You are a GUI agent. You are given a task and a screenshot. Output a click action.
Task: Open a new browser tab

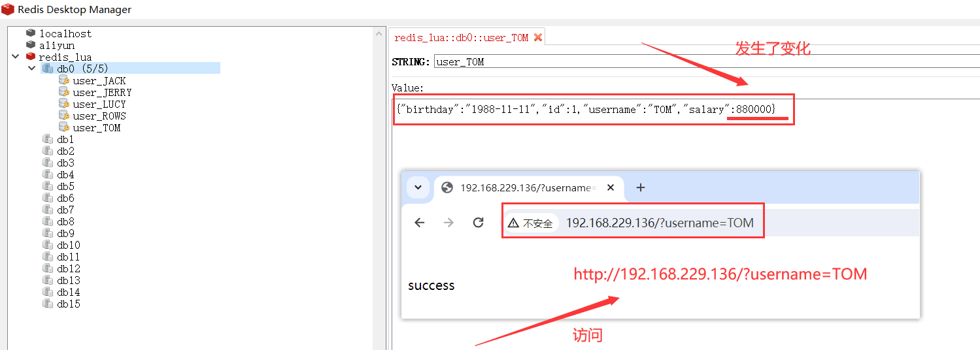tap(641, 187)
